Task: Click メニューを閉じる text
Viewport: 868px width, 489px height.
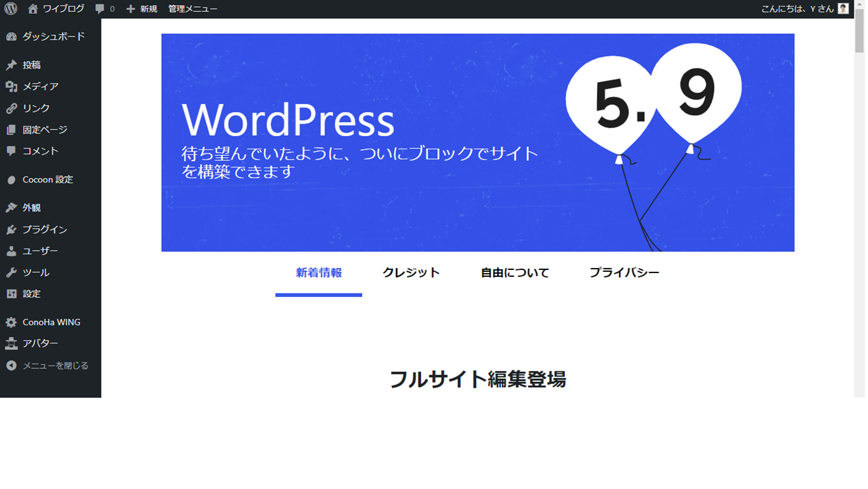Action: (x=55, y=366)
